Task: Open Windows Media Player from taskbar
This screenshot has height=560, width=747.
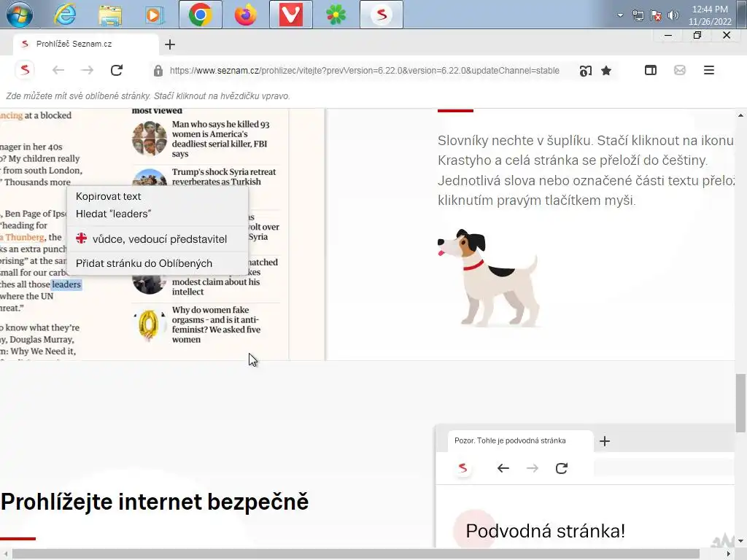Action: [155, 15]
